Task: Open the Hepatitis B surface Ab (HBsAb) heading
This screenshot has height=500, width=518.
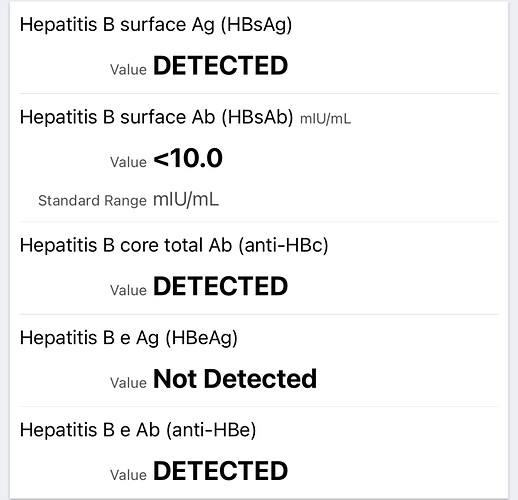Action: click(156, 118)
